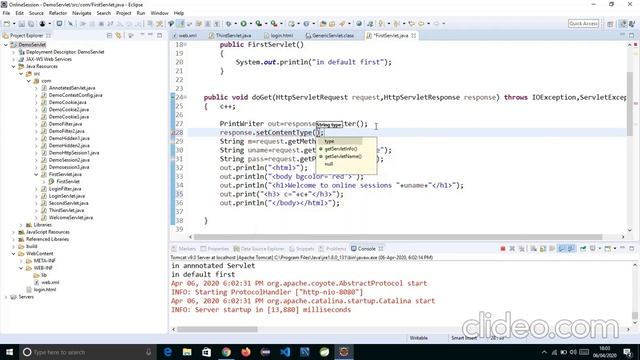Click Pin Console icon
The height and width of the screenshot is (360, 640).
583,249
